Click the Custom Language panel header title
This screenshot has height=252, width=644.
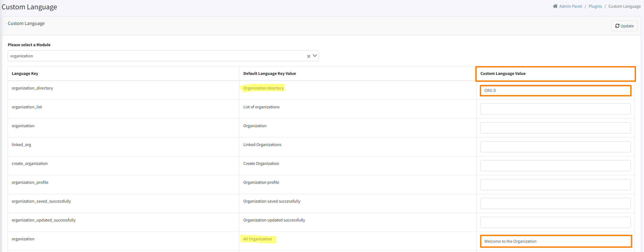click(x=26, y=23)
